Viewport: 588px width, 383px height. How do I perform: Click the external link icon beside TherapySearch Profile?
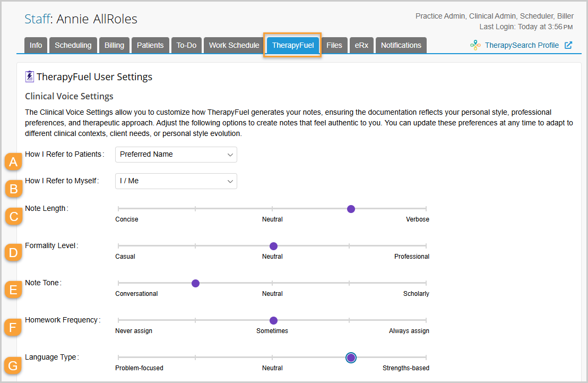(x=568, y=45)
